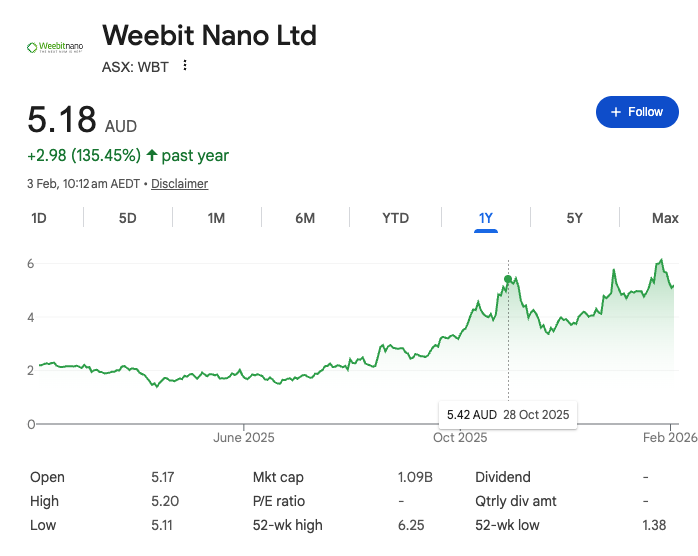Click the green up-arrow past year indicator
Viewport: 698px width, 556px height.
point(152,155)
